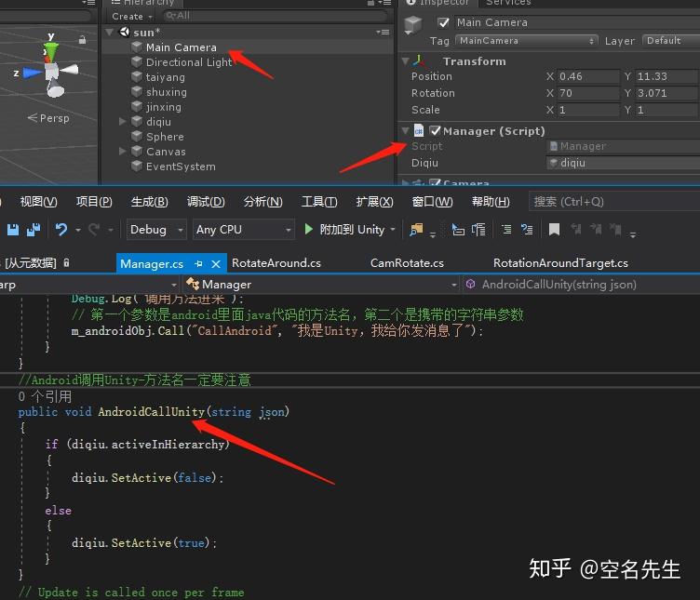
Task: Click the Save icon in Visual Studio toolbar
Action: coord(13,230)
